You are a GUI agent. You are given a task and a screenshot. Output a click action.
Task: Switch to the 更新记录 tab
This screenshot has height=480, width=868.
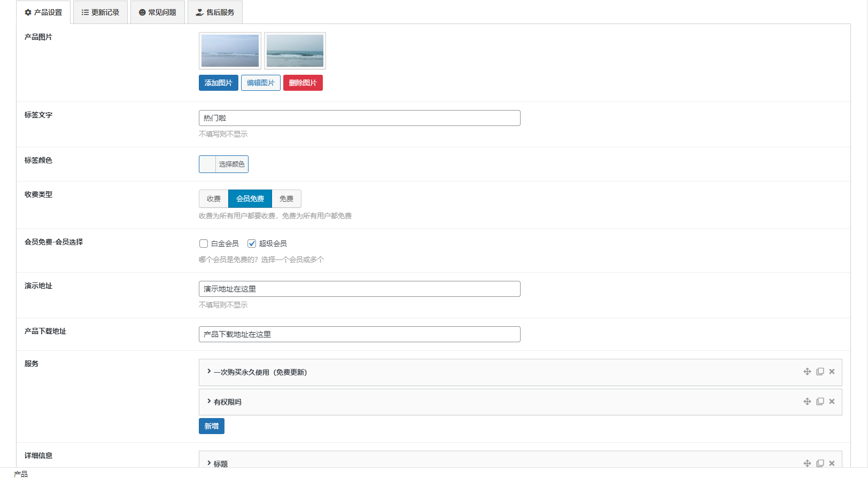coord(100,12)
